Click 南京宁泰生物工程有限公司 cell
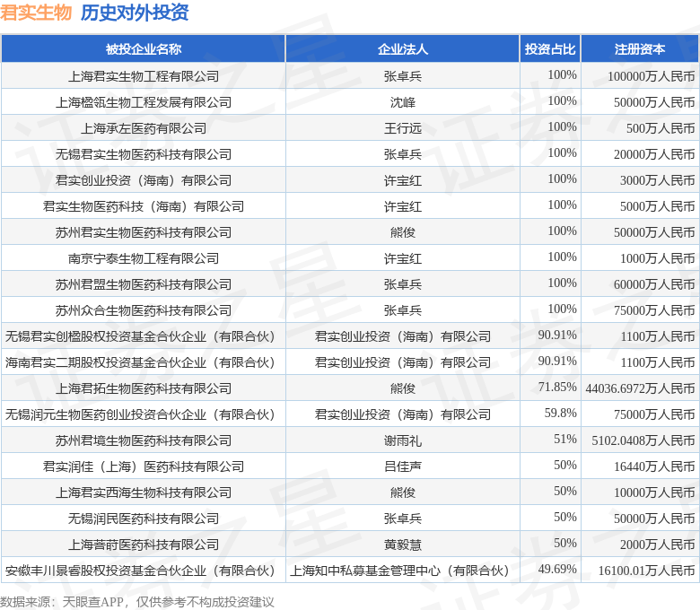Screen dimensions: 700x610 [x=144, y=258]
